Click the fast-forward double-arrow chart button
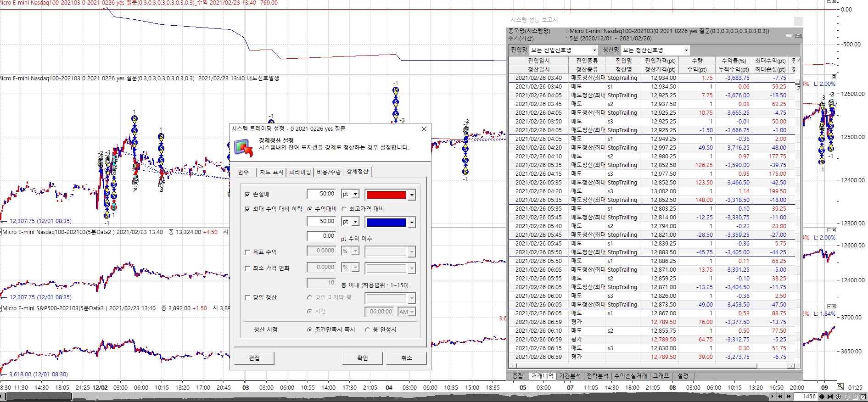868x402 pixels. pyautogui.click(x=789, y=396)
